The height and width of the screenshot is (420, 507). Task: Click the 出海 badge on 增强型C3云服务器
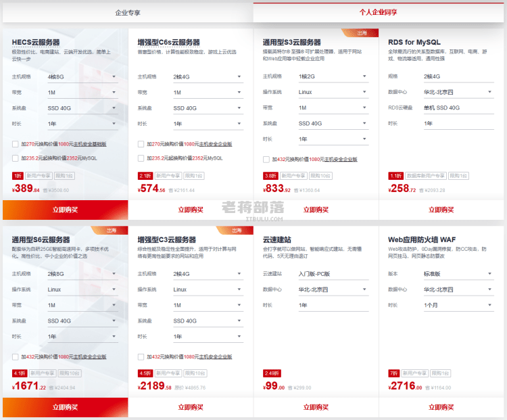(235, 230)
